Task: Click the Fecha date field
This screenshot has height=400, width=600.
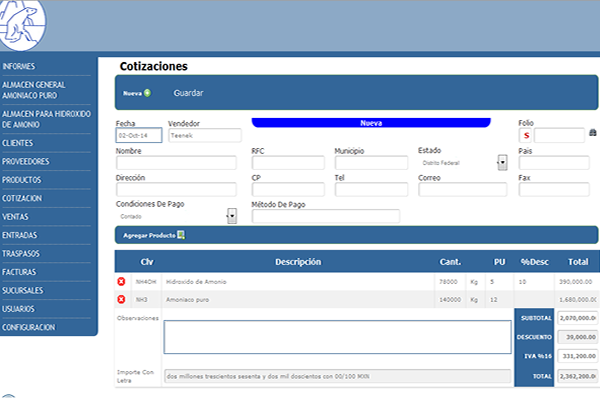Action: tap(138, 135)
